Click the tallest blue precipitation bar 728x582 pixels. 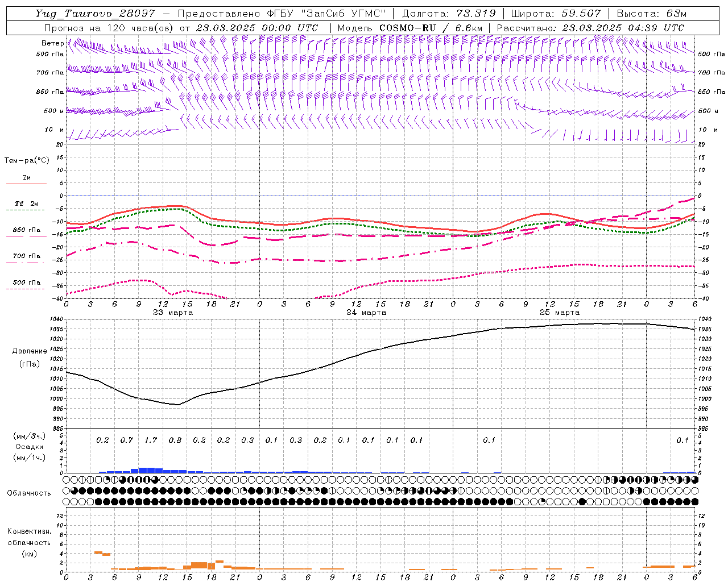click(147, 470)
